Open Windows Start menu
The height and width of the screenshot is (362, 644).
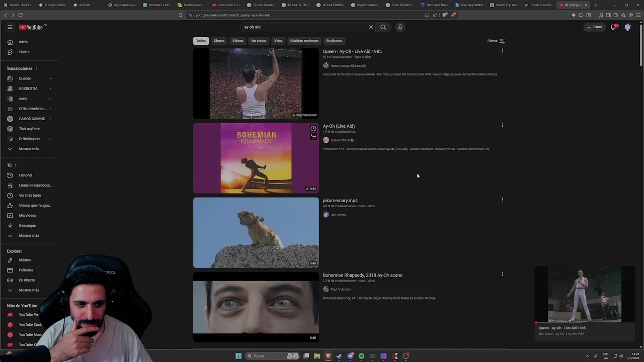tap(238, 356)
